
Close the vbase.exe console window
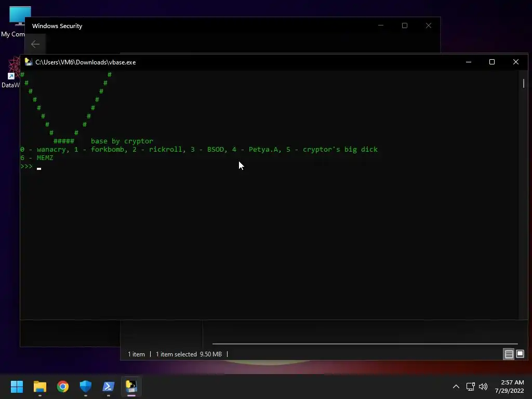(516, 62)
